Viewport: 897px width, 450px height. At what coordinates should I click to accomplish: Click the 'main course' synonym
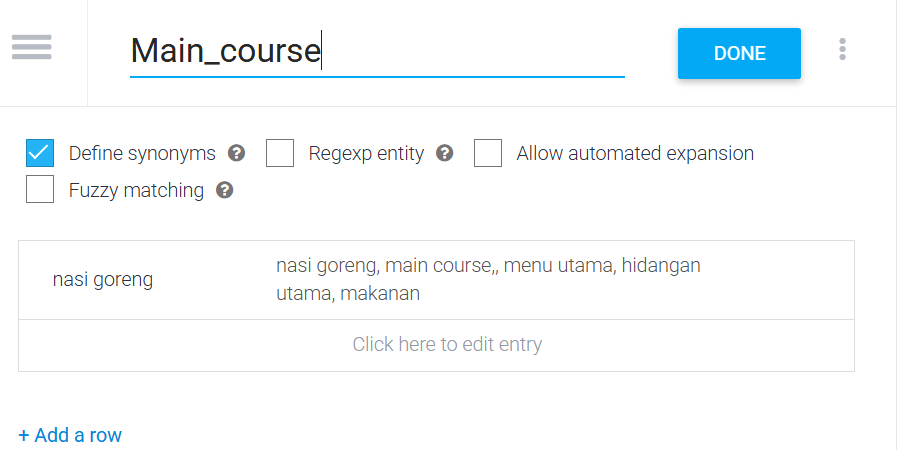coord(440,266)
